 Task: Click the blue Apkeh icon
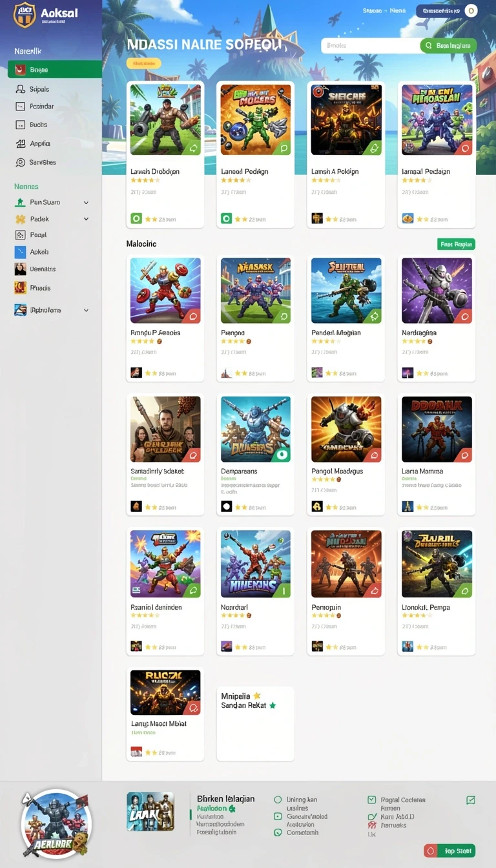click(x=20, y=252)
